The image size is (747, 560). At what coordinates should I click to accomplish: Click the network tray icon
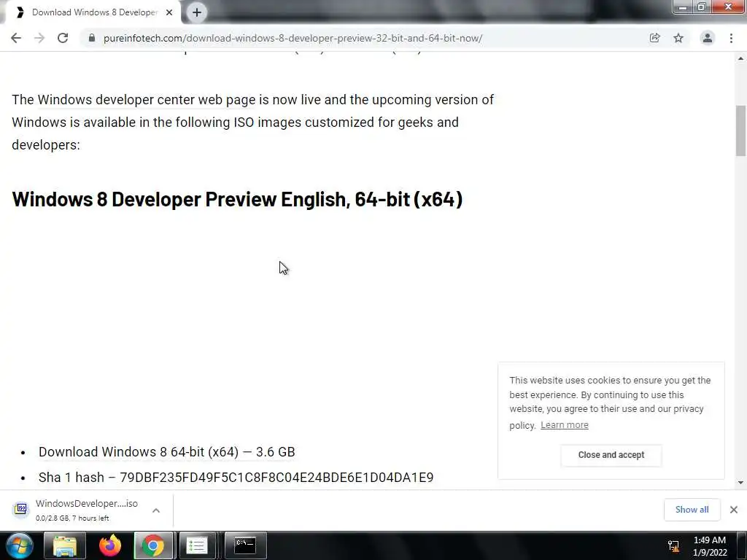coord(673,545)
